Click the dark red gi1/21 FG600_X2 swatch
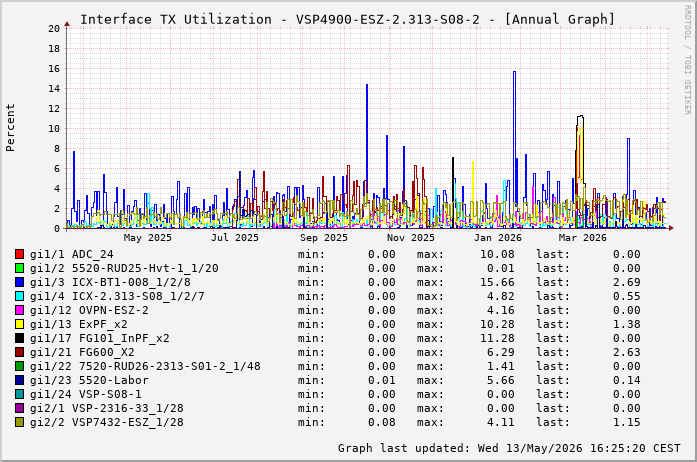This screenshot has width=697, height=462. click(x=19, y=352)
